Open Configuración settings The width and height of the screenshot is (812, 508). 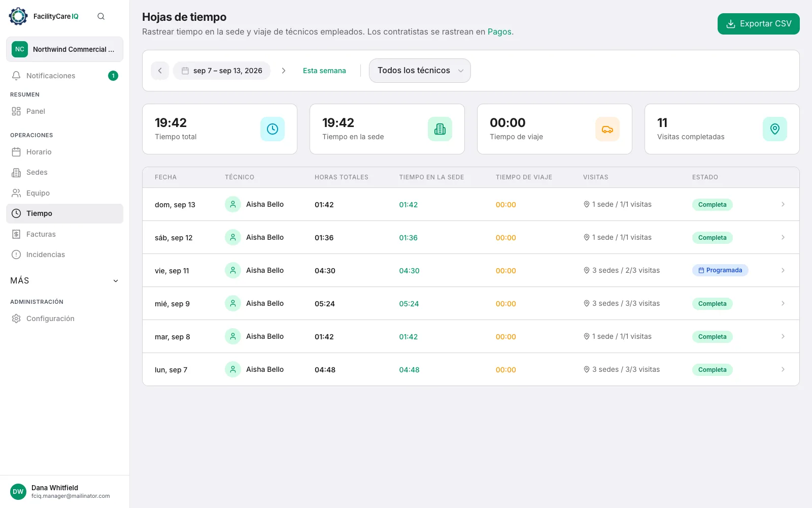point(64,319)
